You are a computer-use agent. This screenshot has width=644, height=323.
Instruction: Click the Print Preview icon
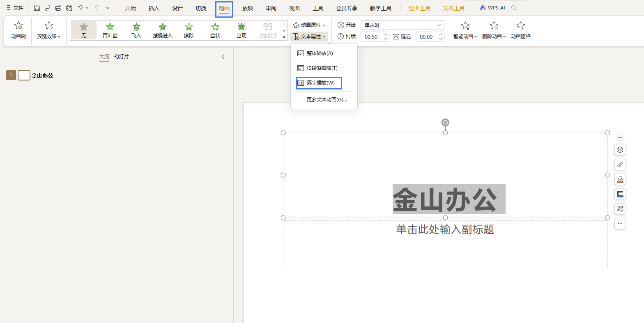pyautogui.click(x=69, y=8)
